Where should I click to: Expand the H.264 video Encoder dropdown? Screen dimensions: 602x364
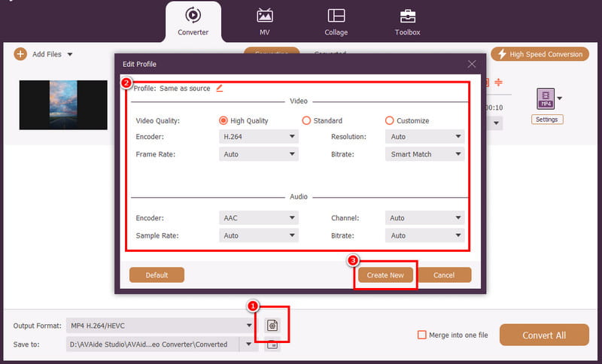point(258,137)
